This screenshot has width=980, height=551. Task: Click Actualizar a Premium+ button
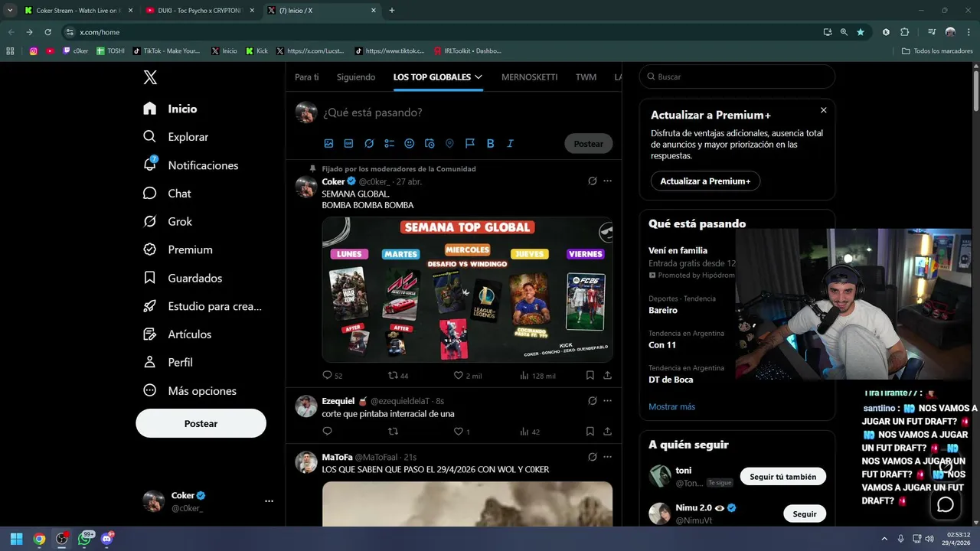point(705,181)
